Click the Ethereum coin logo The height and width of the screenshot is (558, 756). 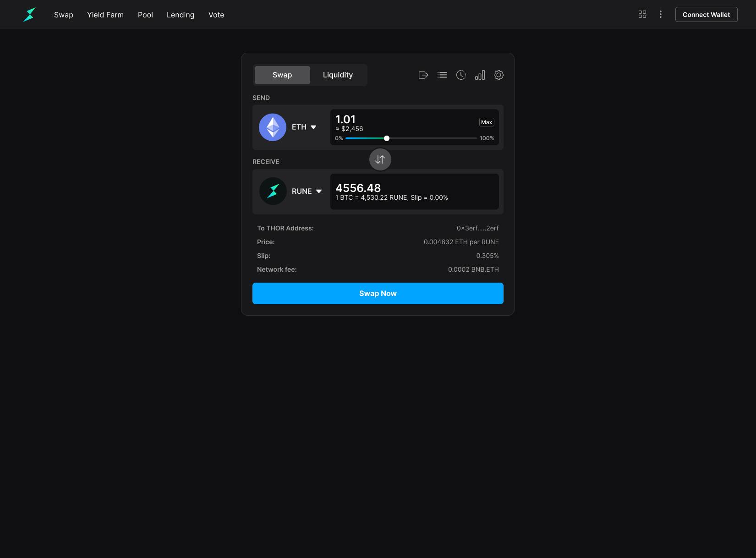coord(273,127)
